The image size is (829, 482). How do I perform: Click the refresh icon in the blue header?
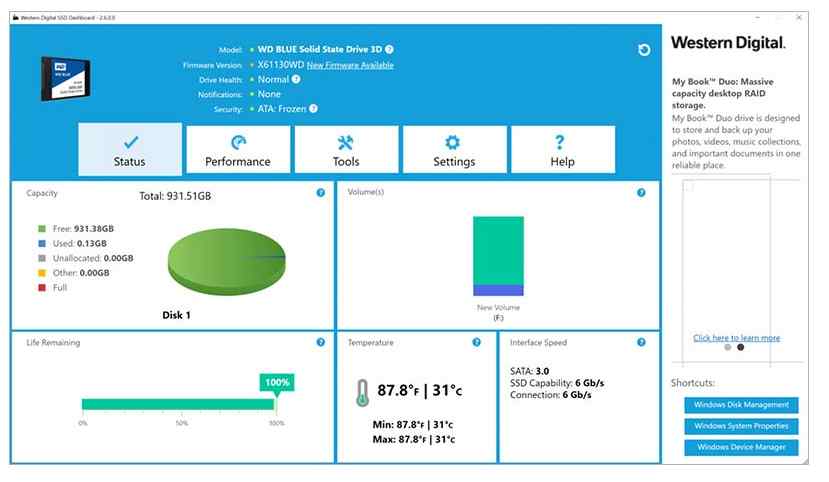(x=643, y=50)
